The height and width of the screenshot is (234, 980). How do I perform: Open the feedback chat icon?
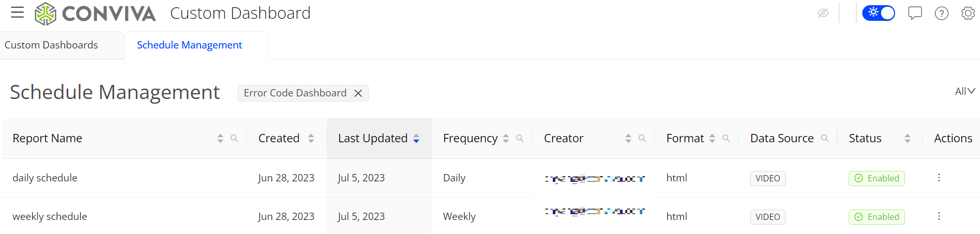pos(915,13)
